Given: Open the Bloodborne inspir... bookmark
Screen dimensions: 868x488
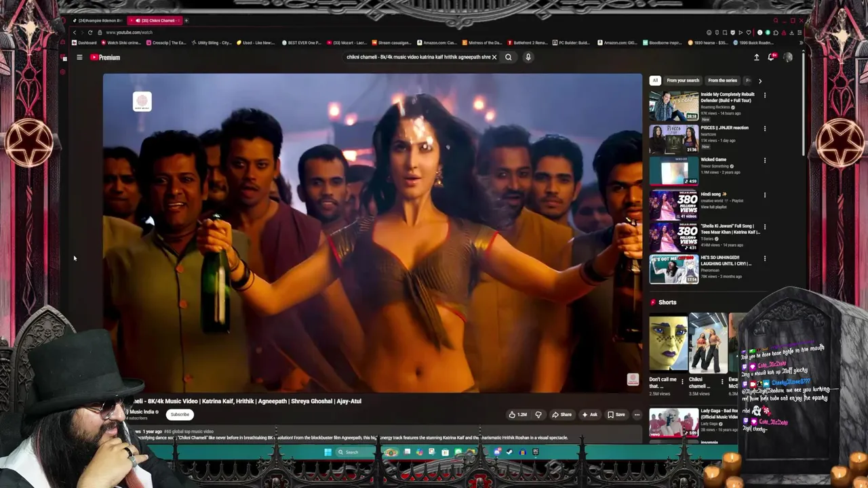Looking at the screenshot, I should click(x=664, y=43).
